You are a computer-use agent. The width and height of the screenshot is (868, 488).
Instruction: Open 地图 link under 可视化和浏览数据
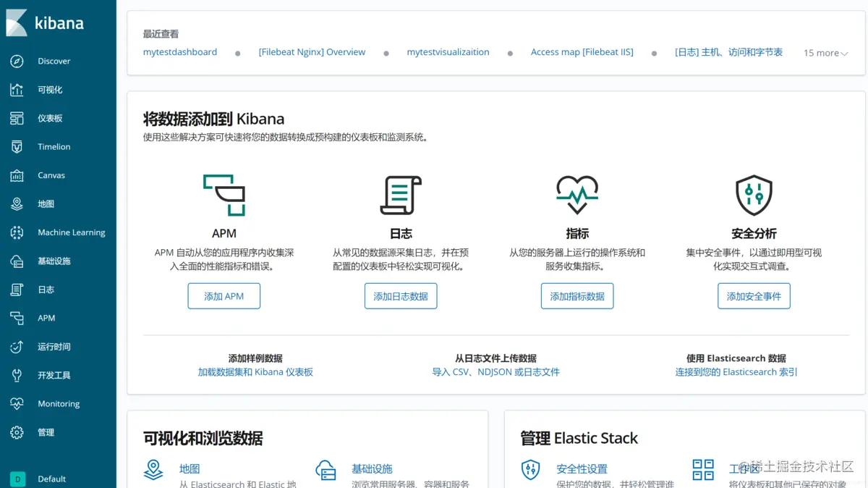(190, 469)
